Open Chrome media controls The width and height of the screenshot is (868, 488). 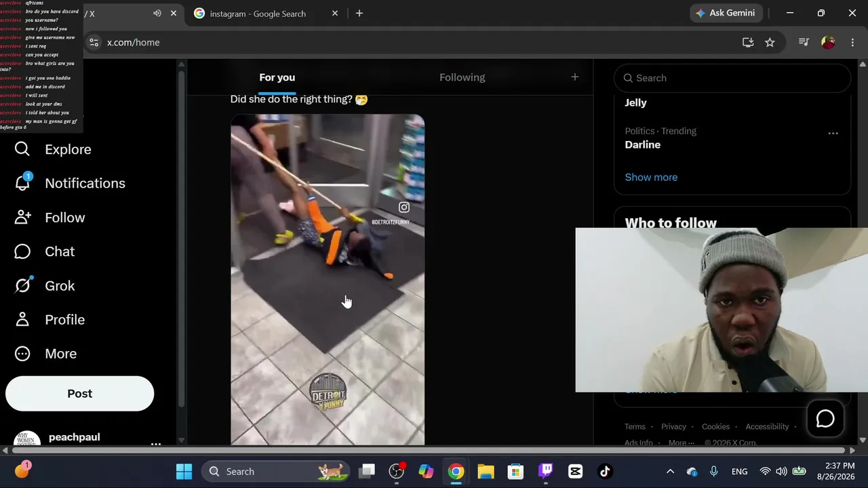[804, 42]
